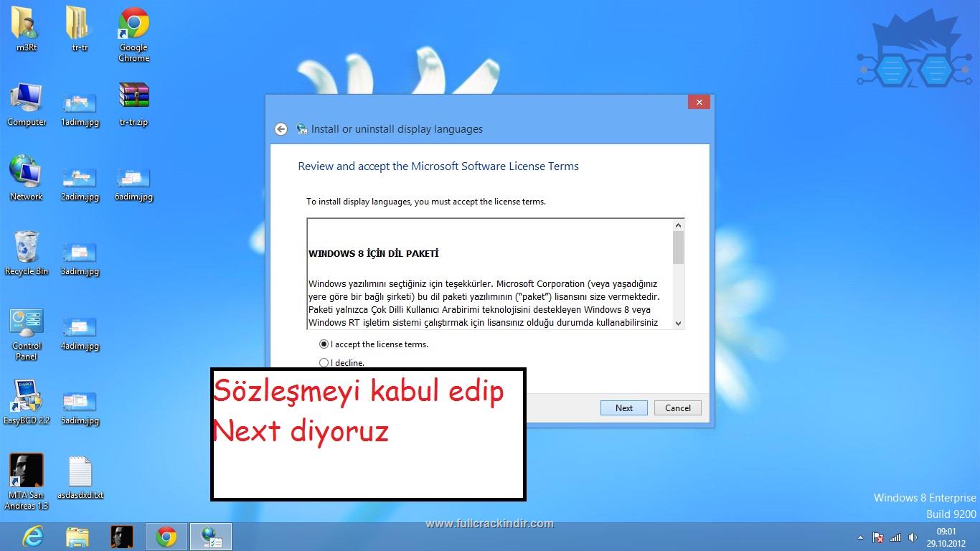Click the license scrollbar thumb
This screenshot has height=551, width=980.
pos(678,248)
